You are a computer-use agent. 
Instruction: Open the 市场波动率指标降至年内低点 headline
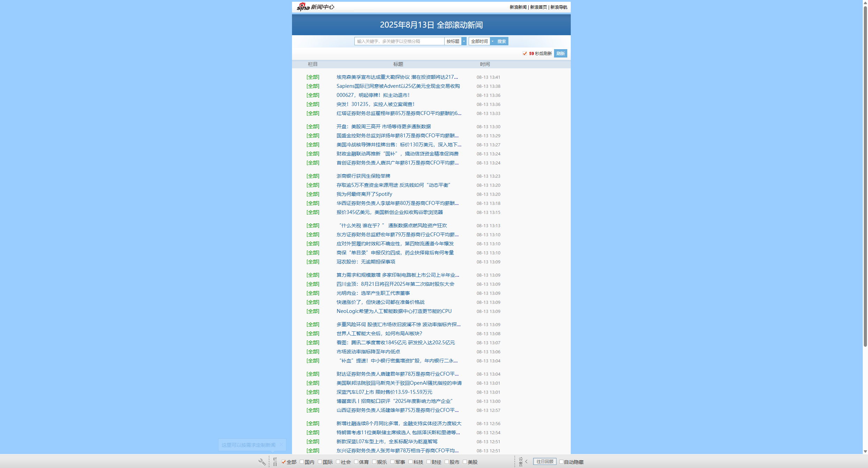[x=368, y=352]
